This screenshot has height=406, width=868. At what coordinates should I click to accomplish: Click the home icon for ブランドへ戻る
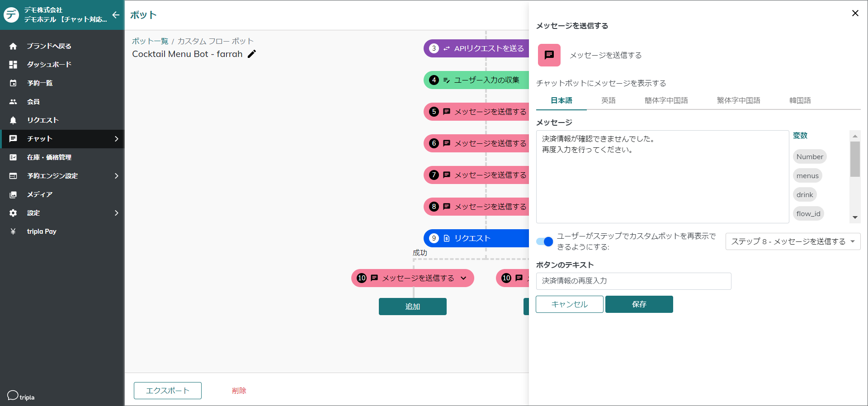(13, 46)
